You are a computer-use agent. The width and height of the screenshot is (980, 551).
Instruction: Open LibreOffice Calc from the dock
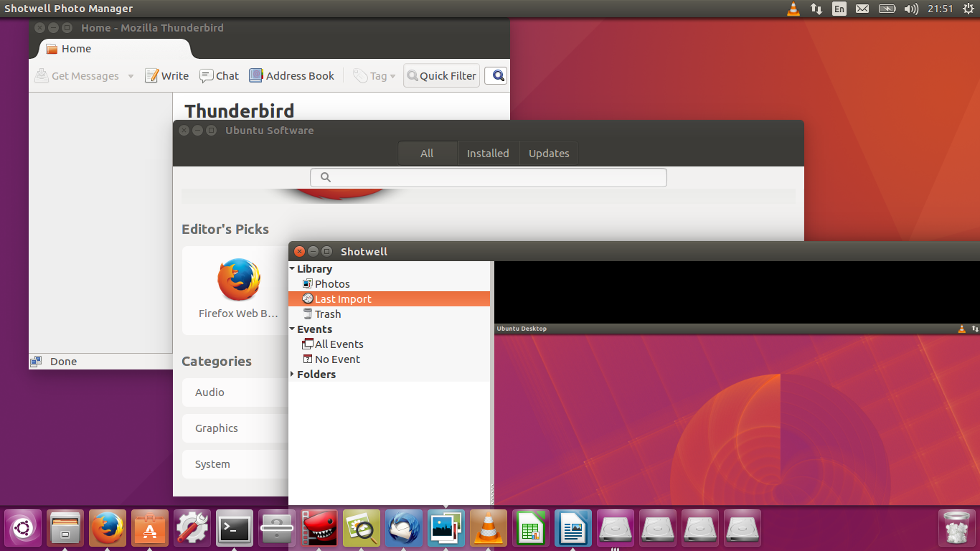pyautogui.click(x=531, y=529)
